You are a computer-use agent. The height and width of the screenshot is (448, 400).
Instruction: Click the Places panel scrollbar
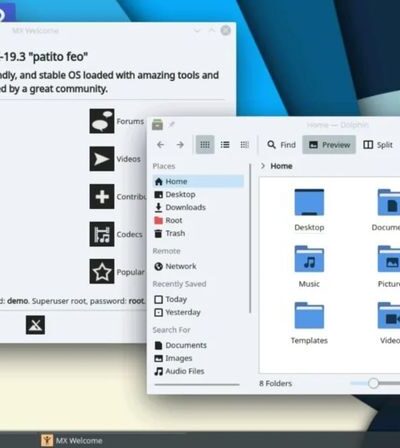[250, 238]
